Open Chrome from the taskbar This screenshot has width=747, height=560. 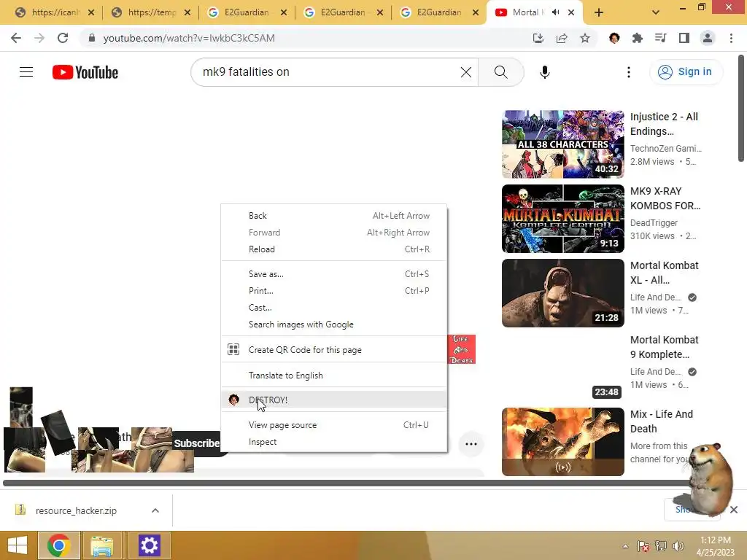59,545
